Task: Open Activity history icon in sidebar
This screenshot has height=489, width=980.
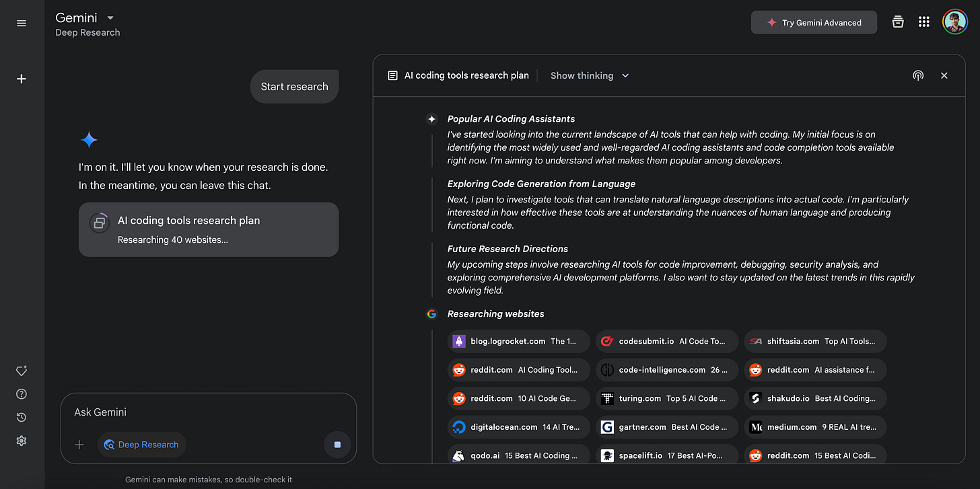Action: point(22,418)
